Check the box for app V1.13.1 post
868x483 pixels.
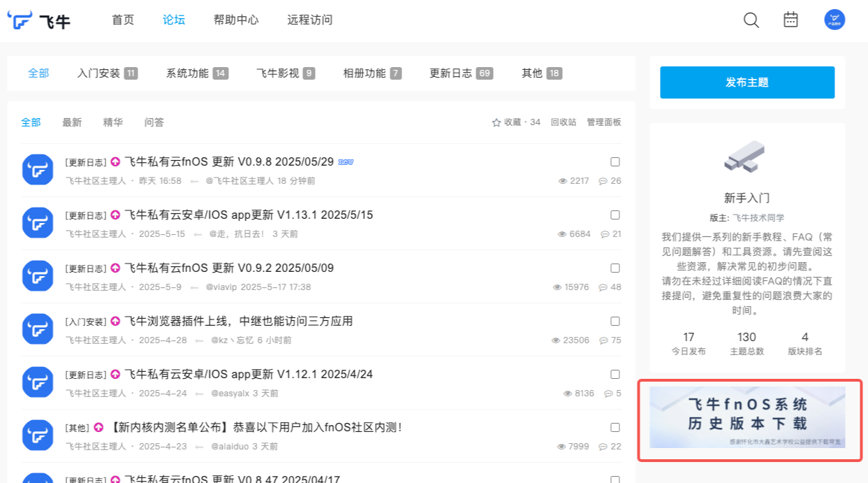point(615,215)
